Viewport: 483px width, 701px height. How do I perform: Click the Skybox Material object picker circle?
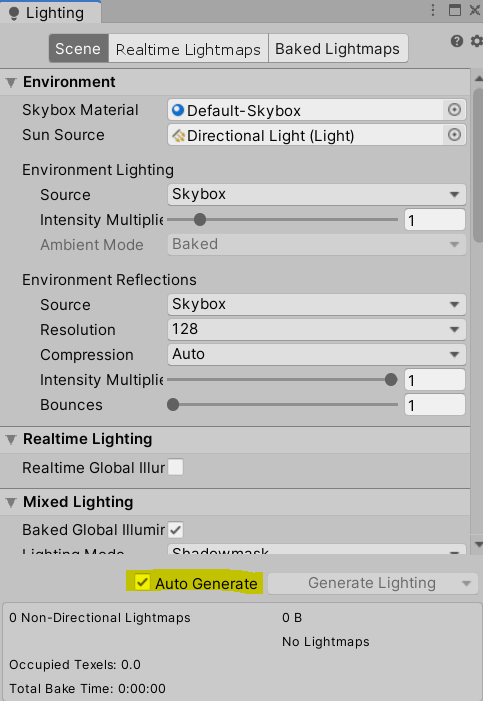tap(454, 110)
